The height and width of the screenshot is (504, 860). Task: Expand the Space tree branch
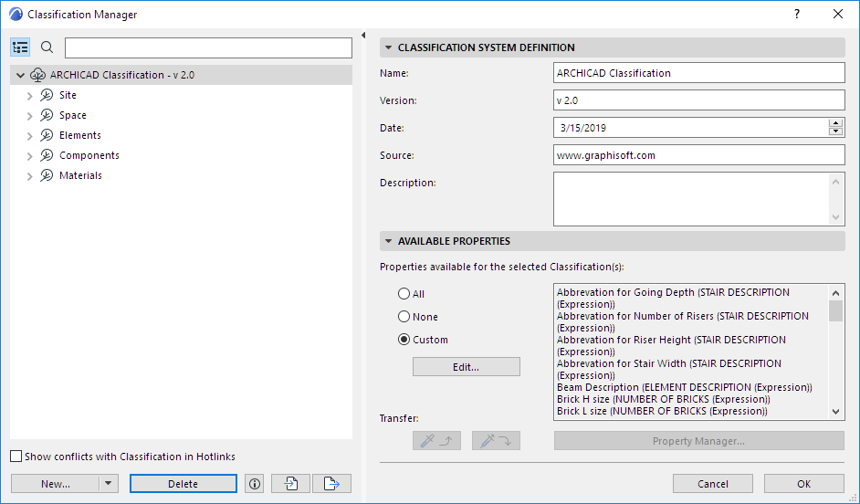(30, 116)
